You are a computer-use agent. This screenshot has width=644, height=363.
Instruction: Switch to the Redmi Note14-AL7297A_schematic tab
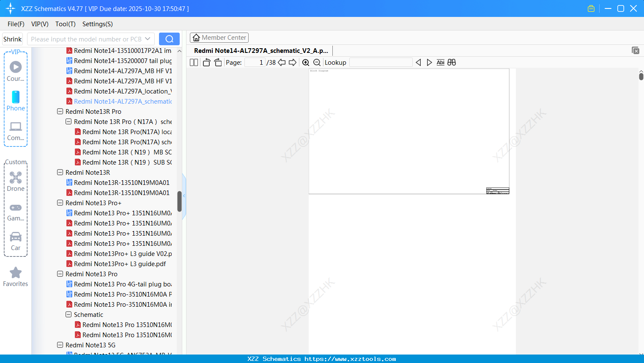click(261, 50)
